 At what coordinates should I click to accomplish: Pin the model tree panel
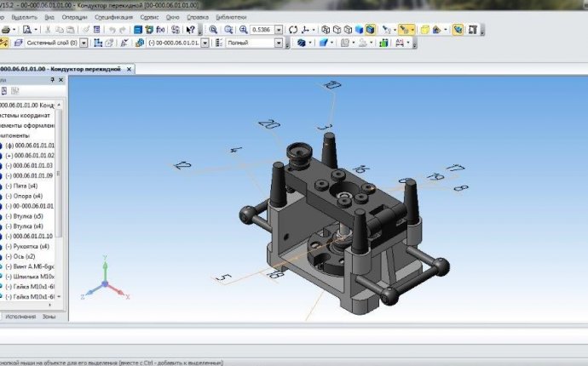click(53, 80)
